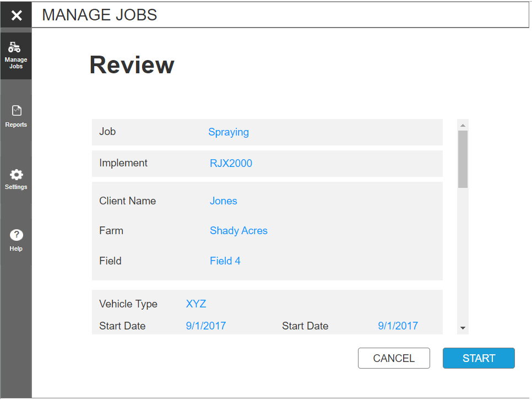
Task: Click the vertical scrollbar thumb
Action: tap(463, 159)
